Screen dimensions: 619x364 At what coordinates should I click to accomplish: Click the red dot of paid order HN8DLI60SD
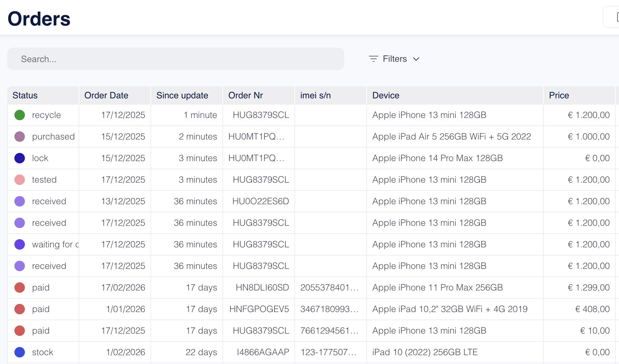click(x=20, y=288)
